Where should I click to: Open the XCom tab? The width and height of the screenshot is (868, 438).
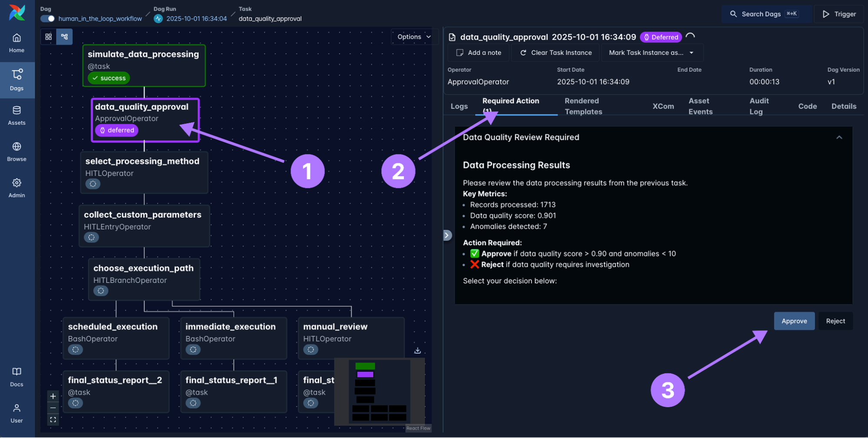point(663,106)
